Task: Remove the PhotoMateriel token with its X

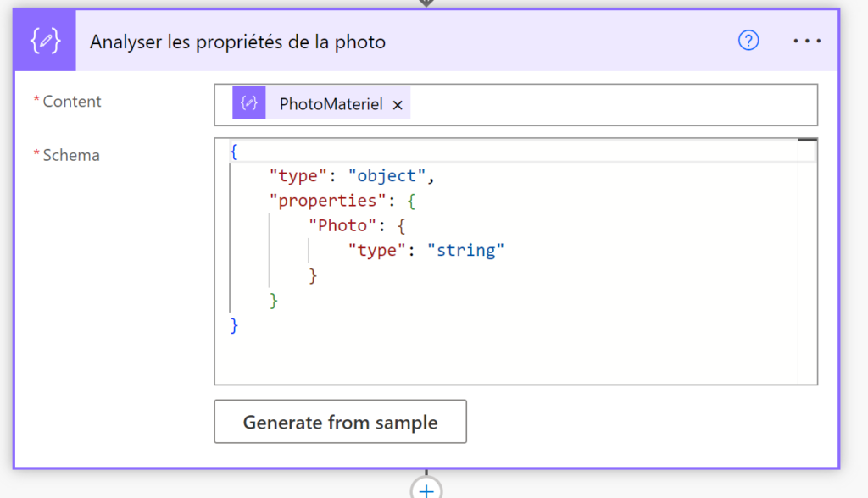Action: tap(398, 104)
